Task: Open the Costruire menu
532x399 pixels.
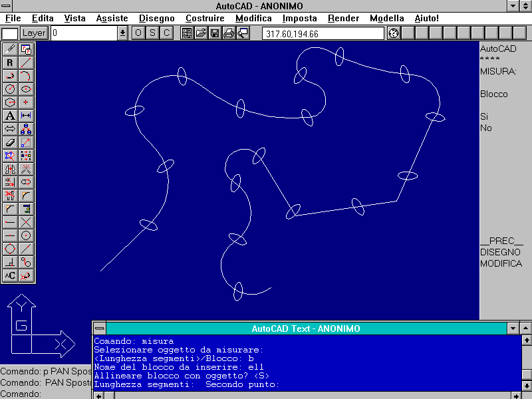Action: pos(205,19)
